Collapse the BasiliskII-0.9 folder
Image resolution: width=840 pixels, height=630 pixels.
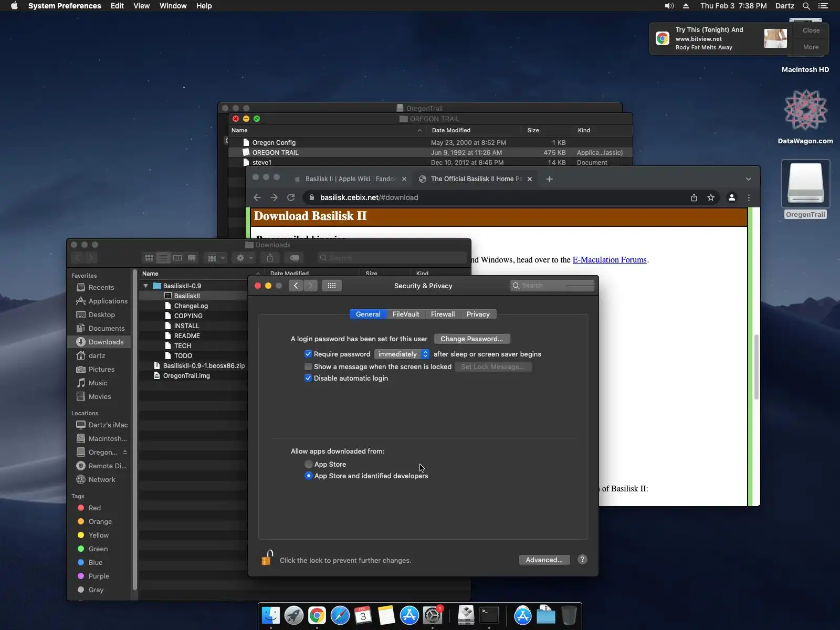pyautogui.click(x=146, y=286)
